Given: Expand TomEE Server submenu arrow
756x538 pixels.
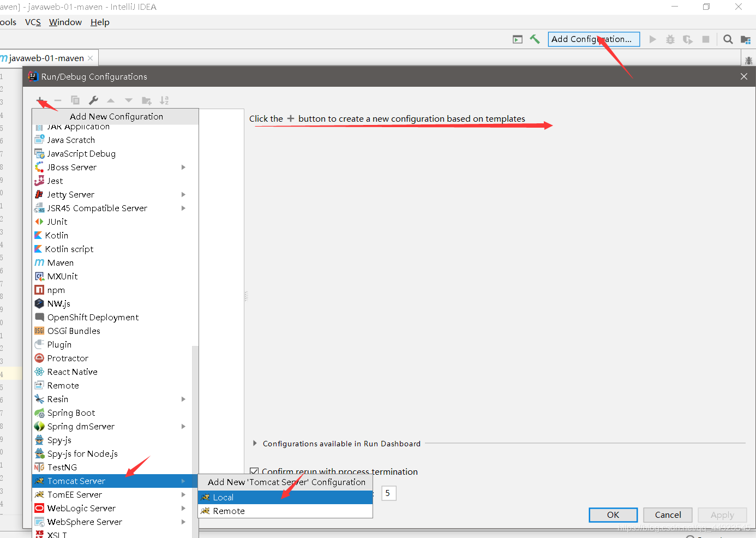Looking at the screenshot, I should [183, 494].
